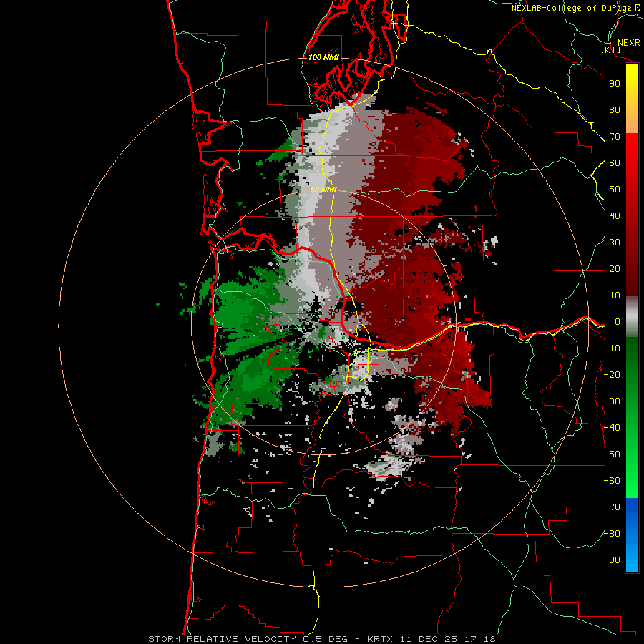Click the 70 value on the velocity scale
Viewport: 644px width, 644px height.
tap(615, 137)
